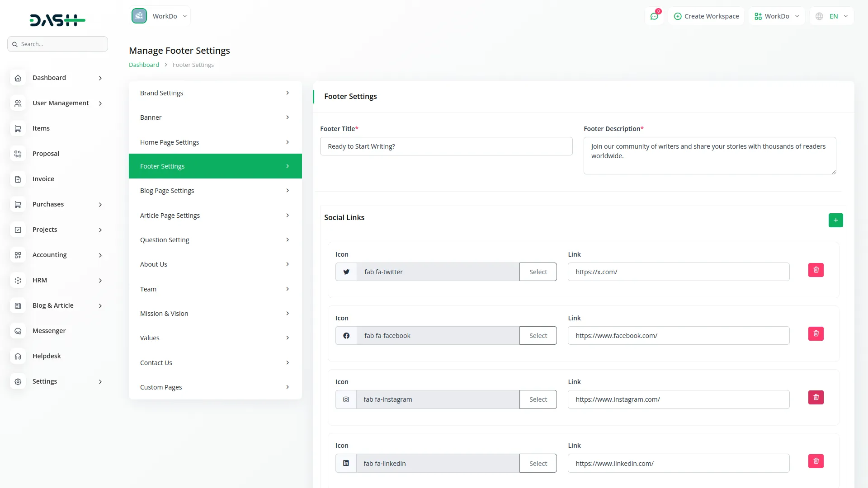Delete the Facebook social link row

click(x=816, y=334)
